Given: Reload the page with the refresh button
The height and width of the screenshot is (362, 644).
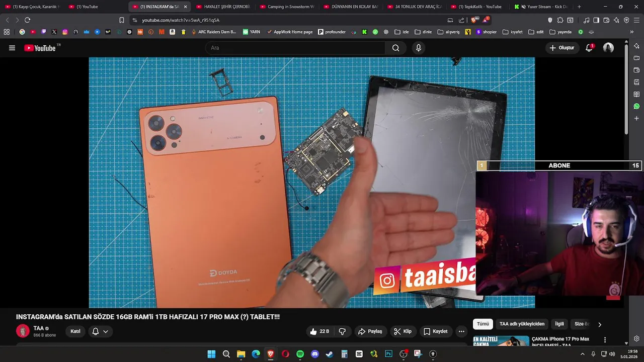Looking at the screenshot, I should pos(27,20).
